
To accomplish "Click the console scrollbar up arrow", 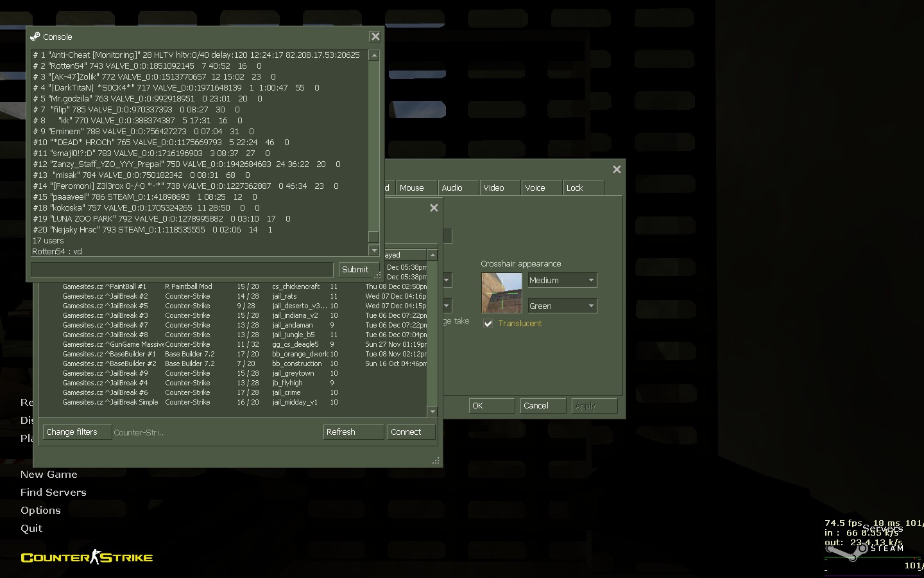I will tap(374, 56).
